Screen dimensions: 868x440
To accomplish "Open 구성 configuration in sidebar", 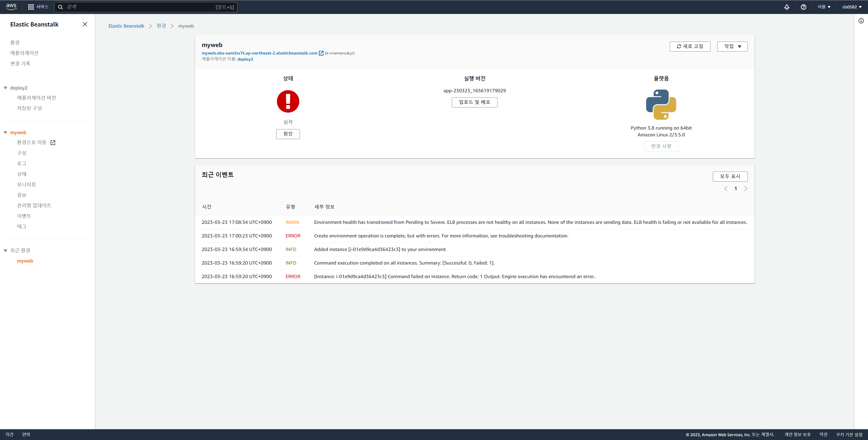I will pos(21,153).
